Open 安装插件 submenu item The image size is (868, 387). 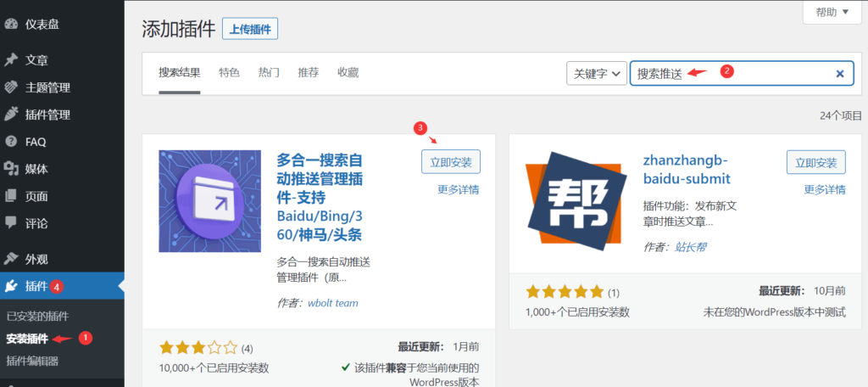coord(27,339)
